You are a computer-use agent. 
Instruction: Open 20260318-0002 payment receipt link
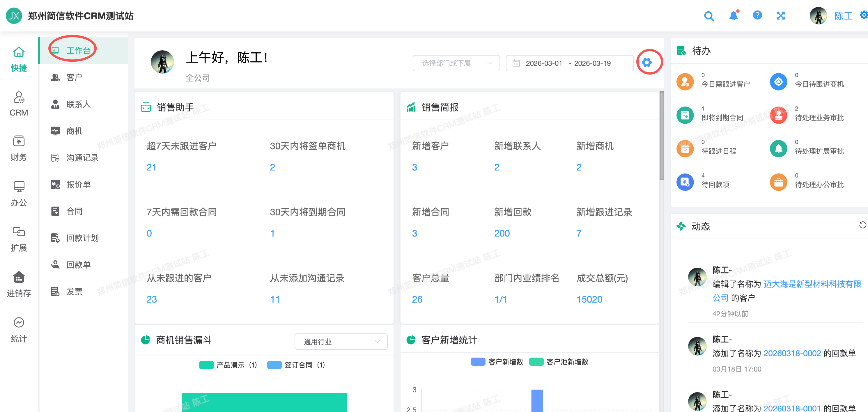[792, 353]
